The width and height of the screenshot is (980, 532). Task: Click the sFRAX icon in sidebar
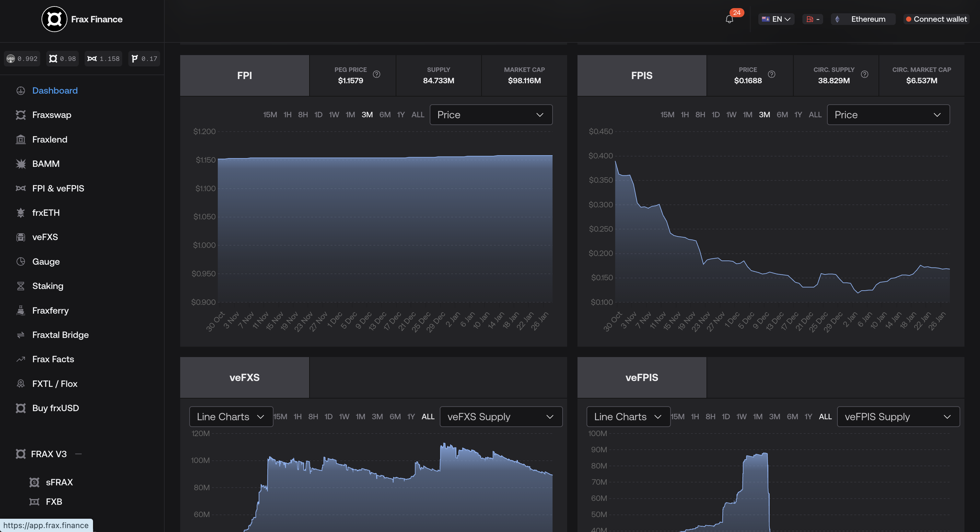34,482
